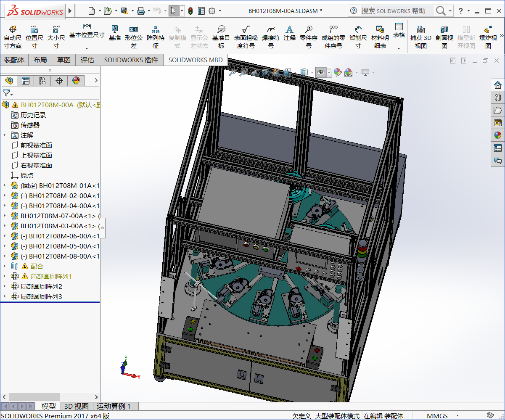Select the Front Plane (前视基准面) item

coord(36,145)
